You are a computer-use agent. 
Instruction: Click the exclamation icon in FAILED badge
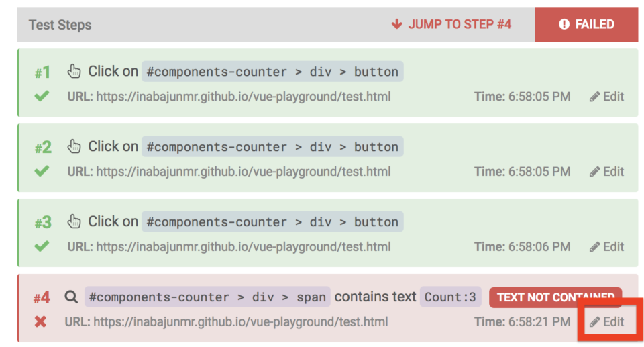click(564, 24)
